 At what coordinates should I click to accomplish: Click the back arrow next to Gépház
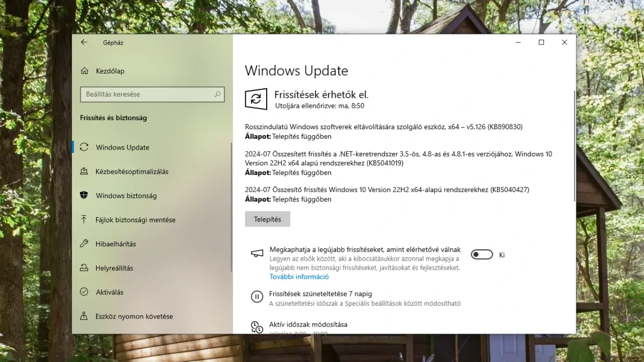(x=84, y=42)
